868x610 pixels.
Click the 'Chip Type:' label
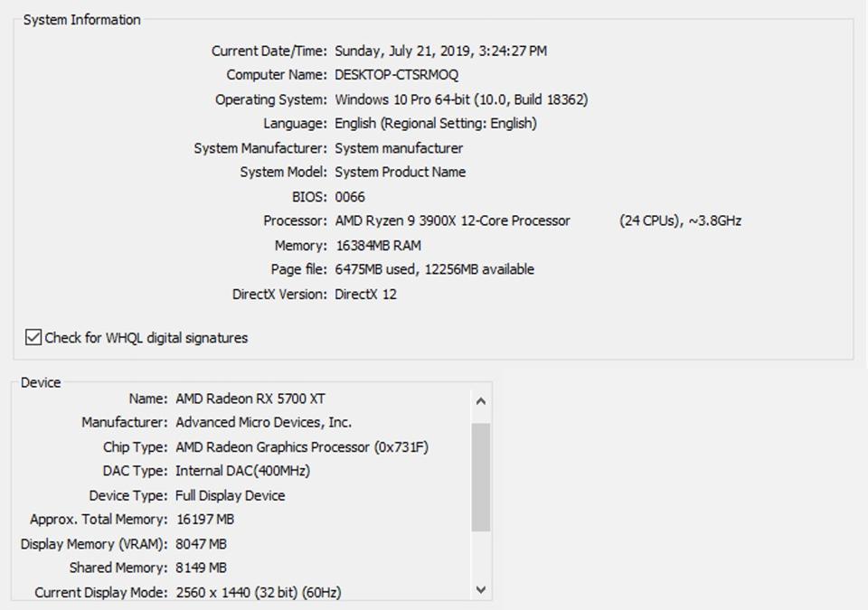[x=135, y=447]
